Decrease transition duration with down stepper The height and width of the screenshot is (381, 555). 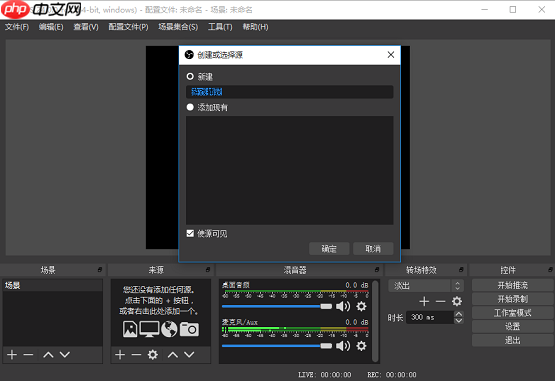(458, 320)
